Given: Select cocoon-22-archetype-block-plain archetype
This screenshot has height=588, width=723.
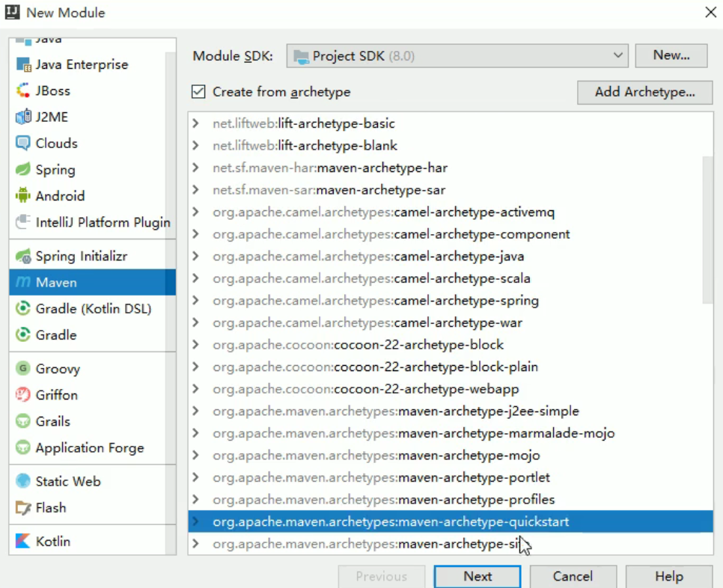Looking at the screenshot, I should 451,367.
